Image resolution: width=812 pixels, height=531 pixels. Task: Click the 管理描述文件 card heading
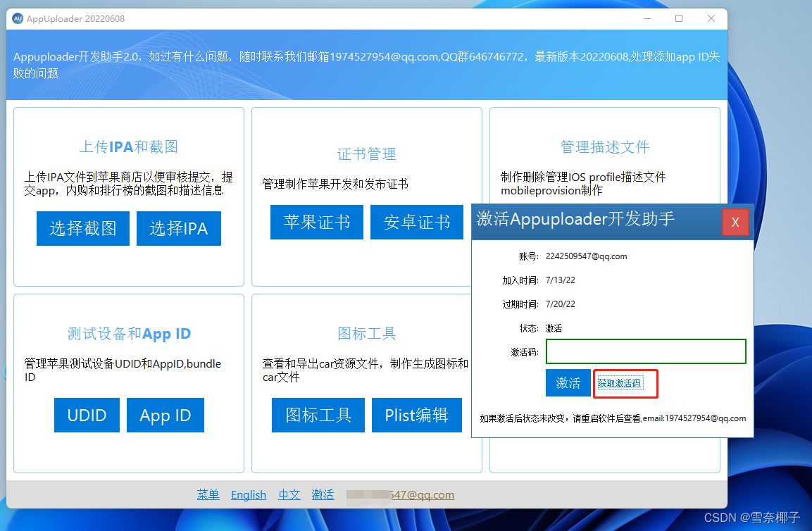pyautogui.click(x=605, y=146)
